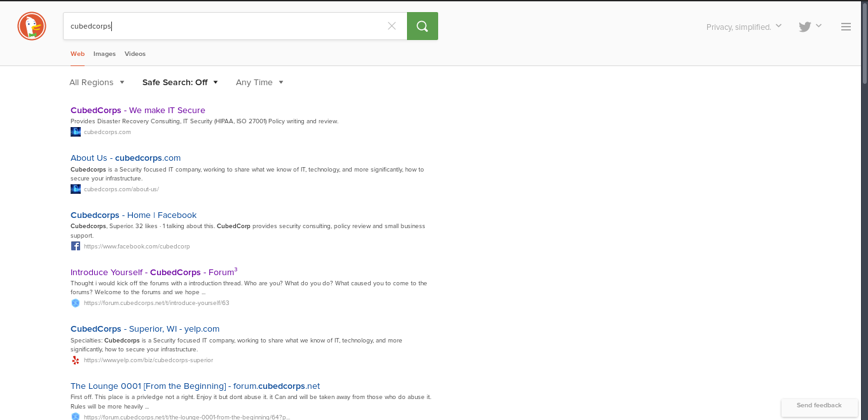
Task: Click 'First off. This place is' snippet
Action: pyautogui.click(x=251, y=402)
